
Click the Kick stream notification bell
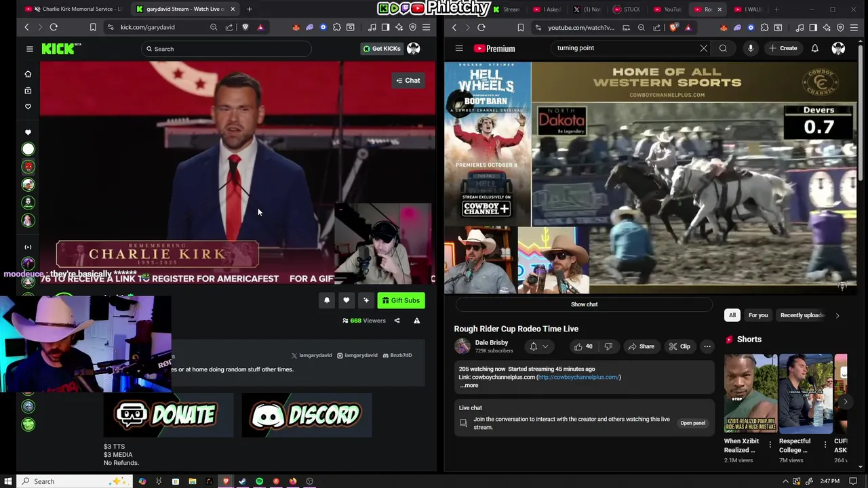pyautogui.click(x=326, y=300)
